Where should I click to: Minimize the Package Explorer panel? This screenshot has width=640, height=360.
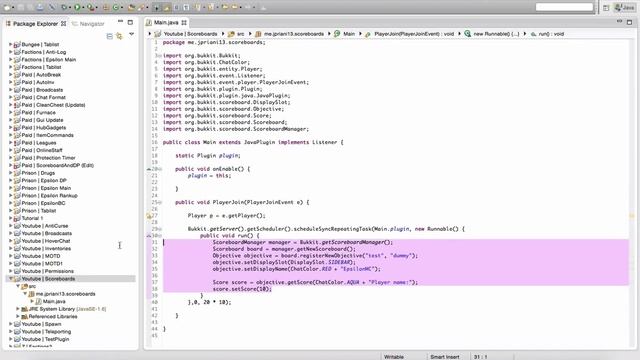tap(120, 22)
